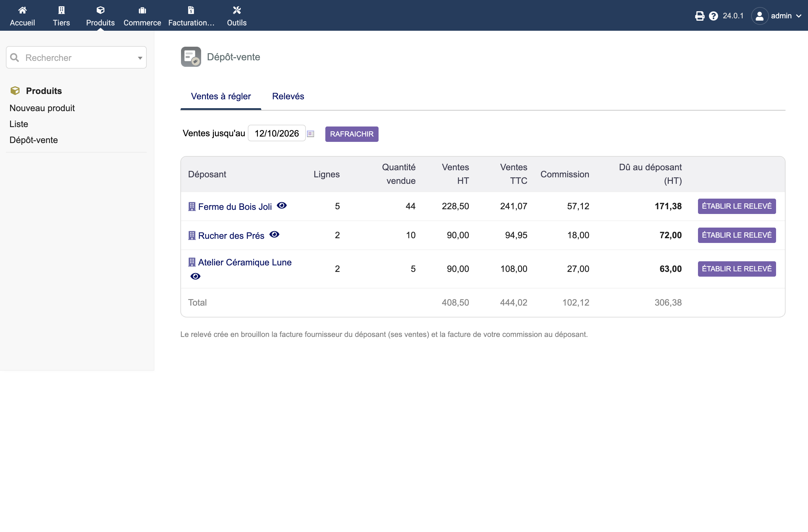Open the admin user dropdown menu

(x=777, y=16)
